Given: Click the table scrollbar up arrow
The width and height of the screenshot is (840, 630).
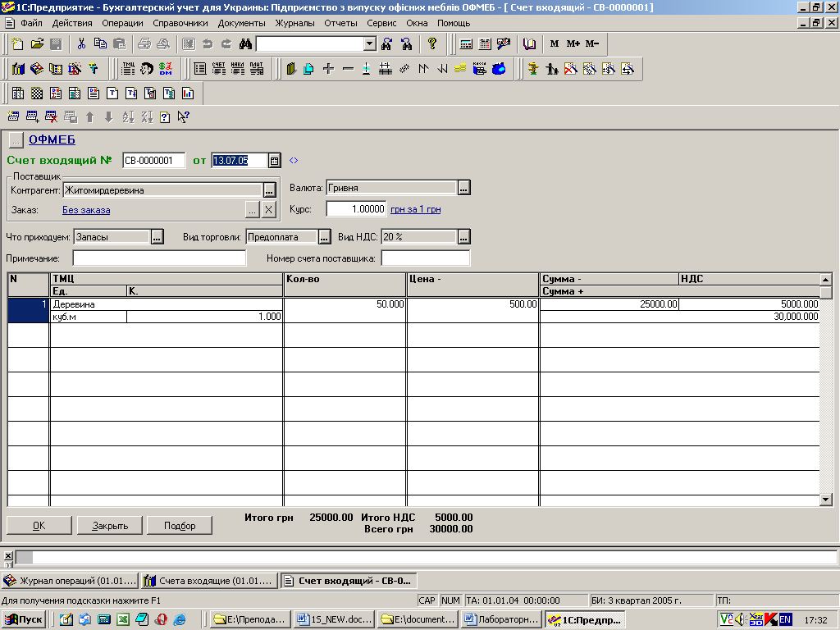Looking at the screenshot, I should (825, 279).
